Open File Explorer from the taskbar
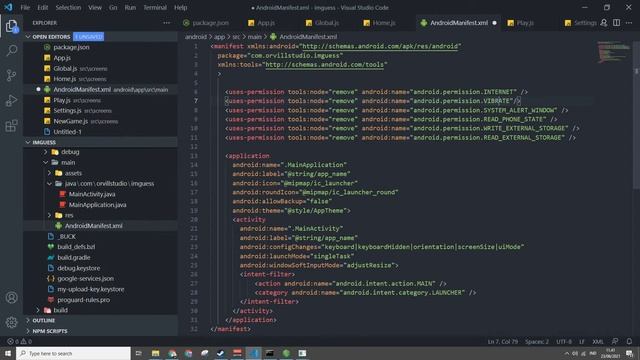This screenshot has width=640, height=360. (155, 353)
